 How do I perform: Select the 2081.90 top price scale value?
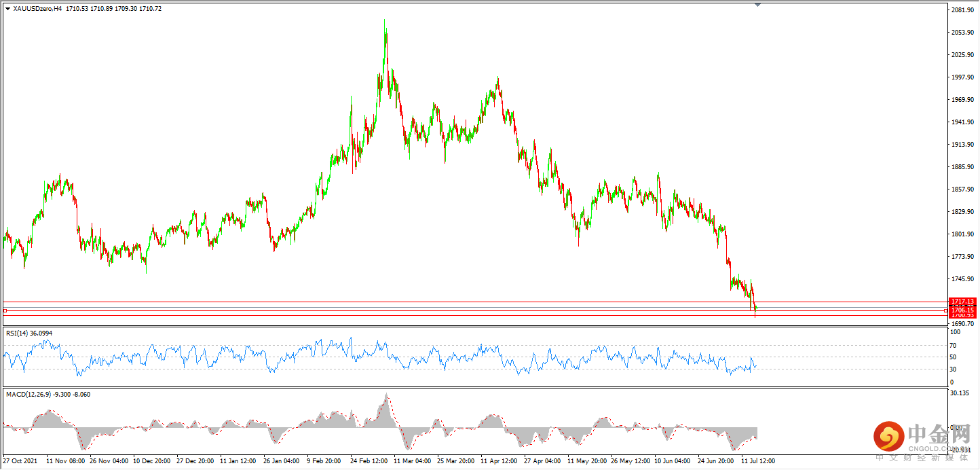[x=962, y=10]
